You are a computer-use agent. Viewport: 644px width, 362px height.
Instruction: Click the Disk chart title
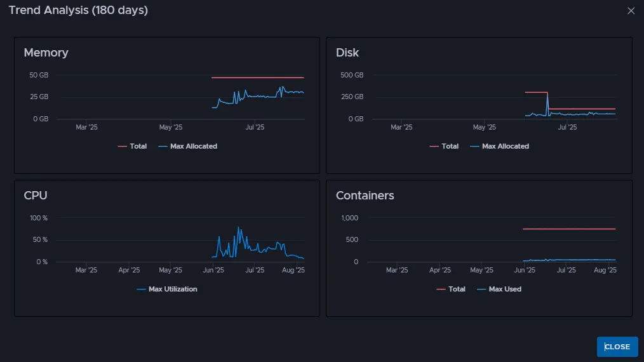(x=347, y=53)
